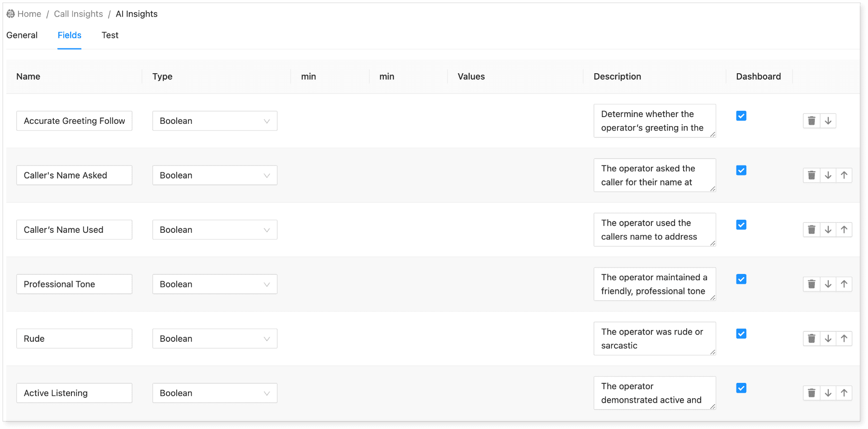Screen dimensions: 868x429
Task: Delete the Accurate Greeting Follow field
Action: coord(811,121)
